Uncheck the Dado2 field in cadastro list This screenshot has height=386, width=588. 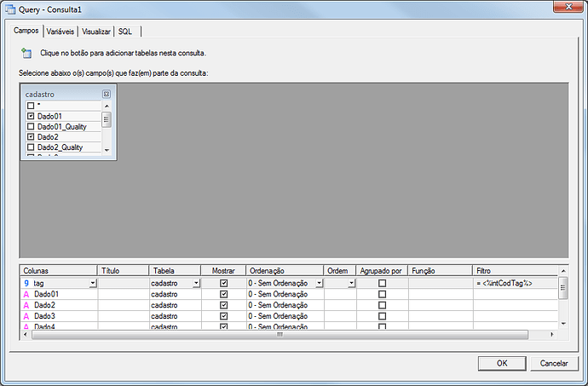pos(31,137)
